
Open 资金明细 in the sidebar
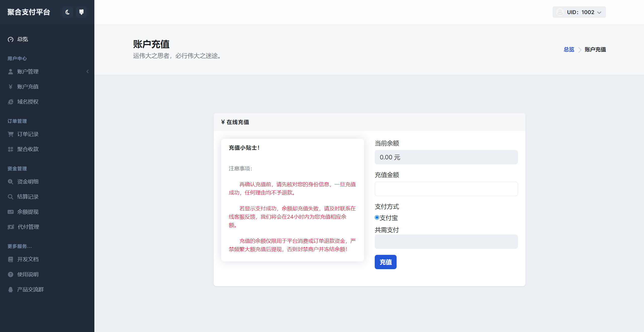click(28, 182)
